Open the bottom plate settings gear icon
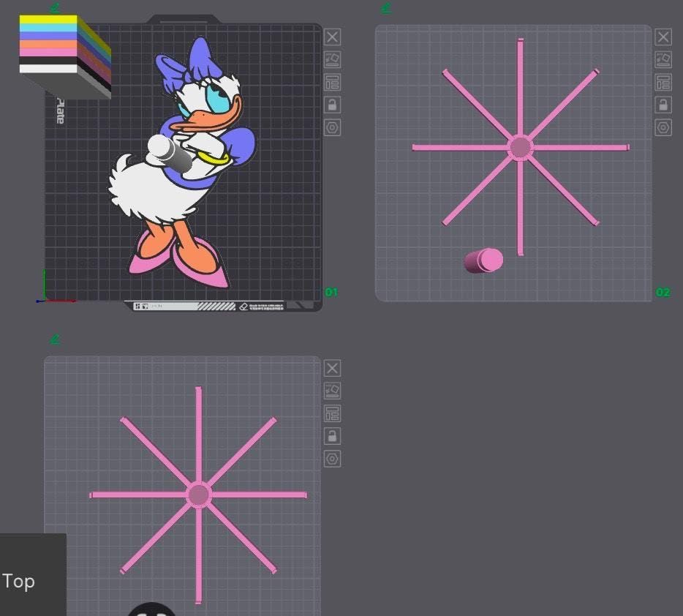The image size is (683, 616). (332, 459)
